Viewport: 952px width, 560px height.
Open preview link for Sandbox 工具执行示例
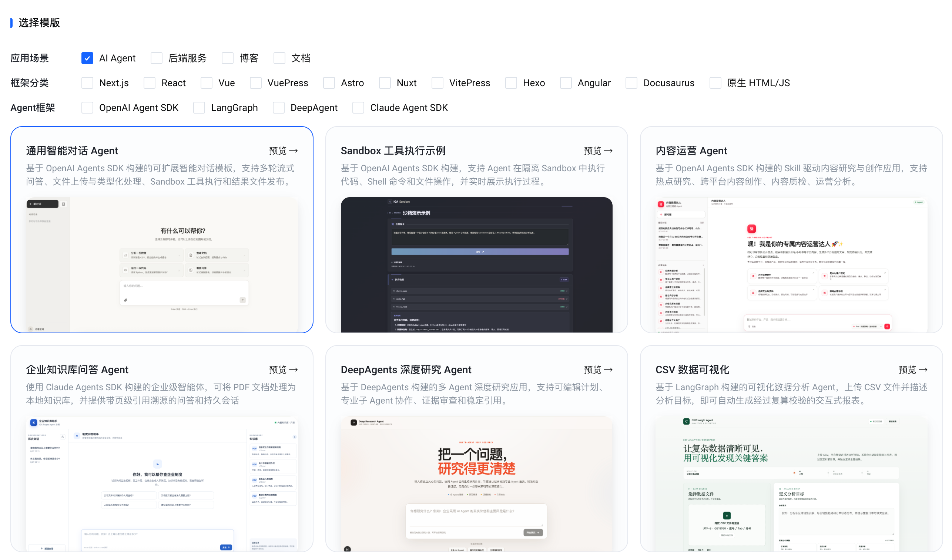pos(598,151)
